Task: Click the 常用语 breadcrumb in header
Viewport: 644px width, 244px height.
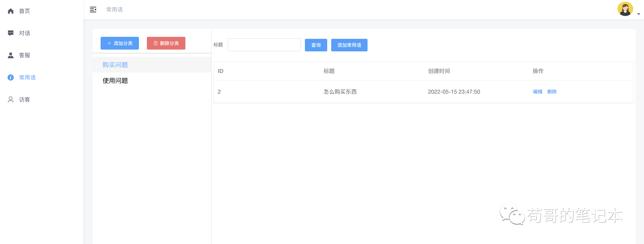Action: click(x=114, y=10)
